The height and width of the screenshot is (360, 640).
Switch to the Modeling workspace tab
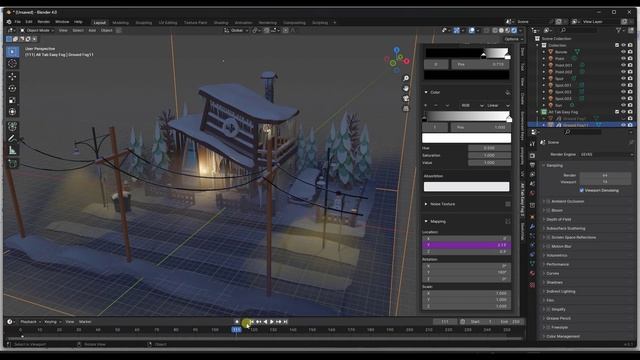[x=120, y=22]
